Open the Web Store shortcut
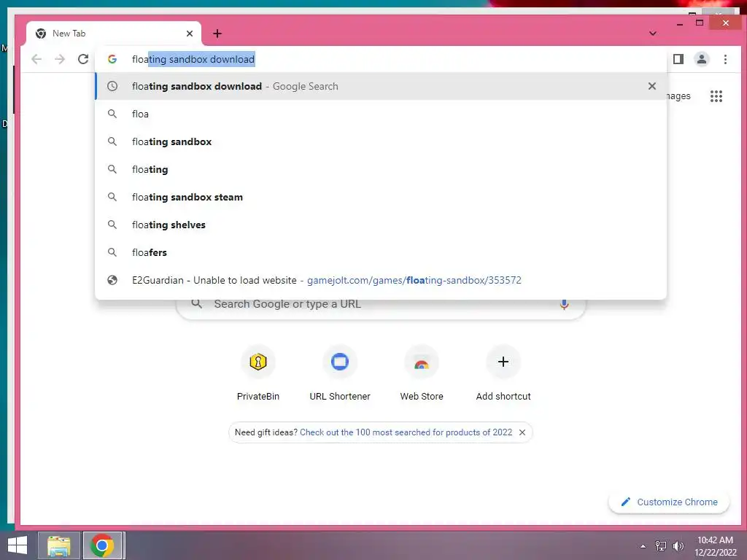 click(422, 373)
